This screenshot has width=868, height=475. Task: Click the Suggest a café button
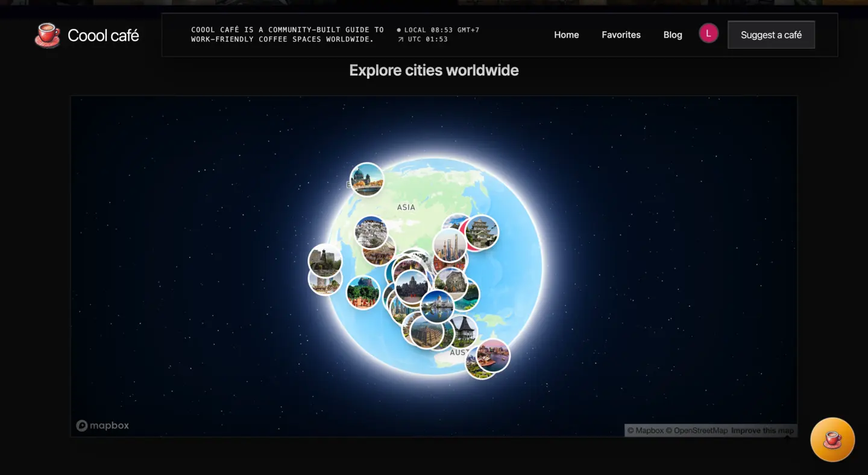click(771, 35)
